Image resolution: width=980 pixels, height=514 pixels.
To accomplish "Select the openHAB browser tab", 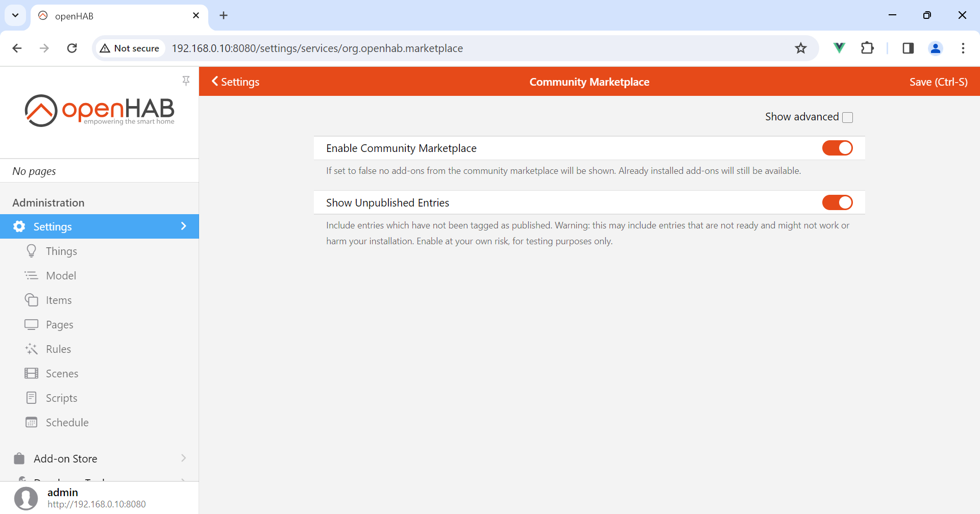I will point(119,16).
